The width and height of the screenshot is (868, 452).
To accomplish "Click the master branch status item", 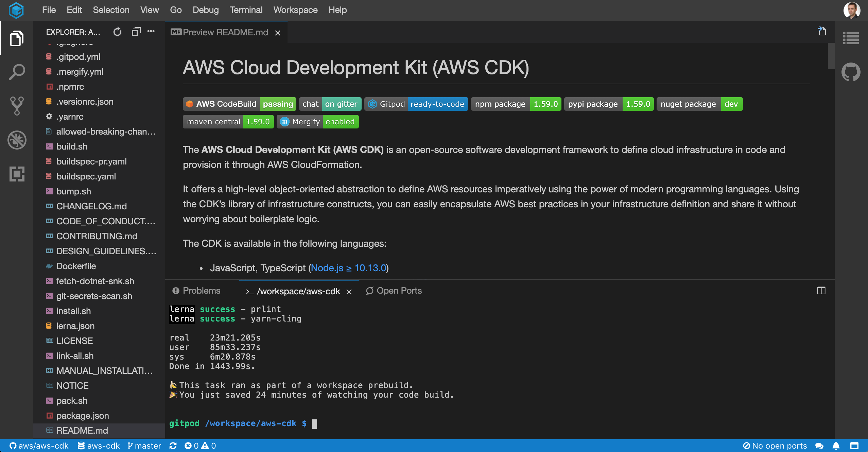I will tap(144, 446).
